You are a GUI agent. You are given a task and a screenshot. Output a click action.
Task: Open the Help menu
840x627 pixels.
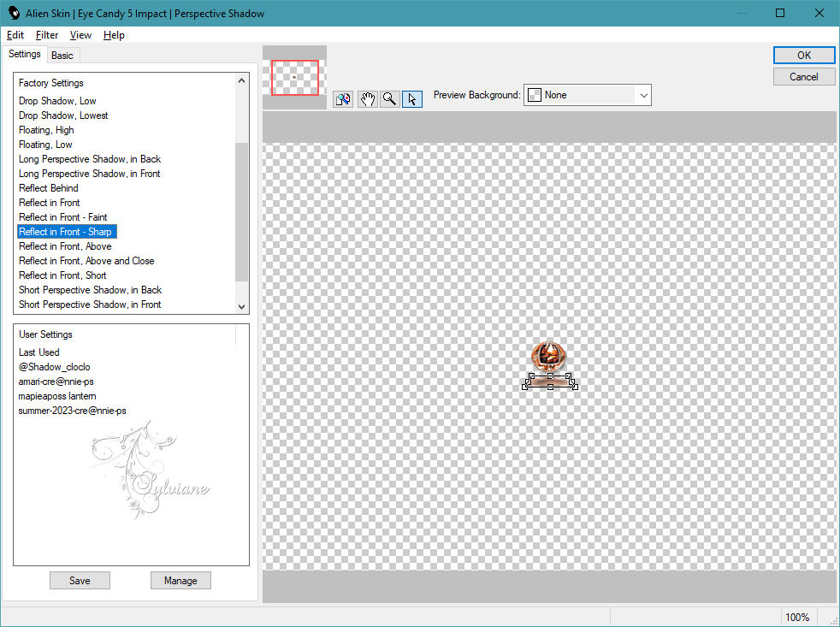(x=114, y=35)
